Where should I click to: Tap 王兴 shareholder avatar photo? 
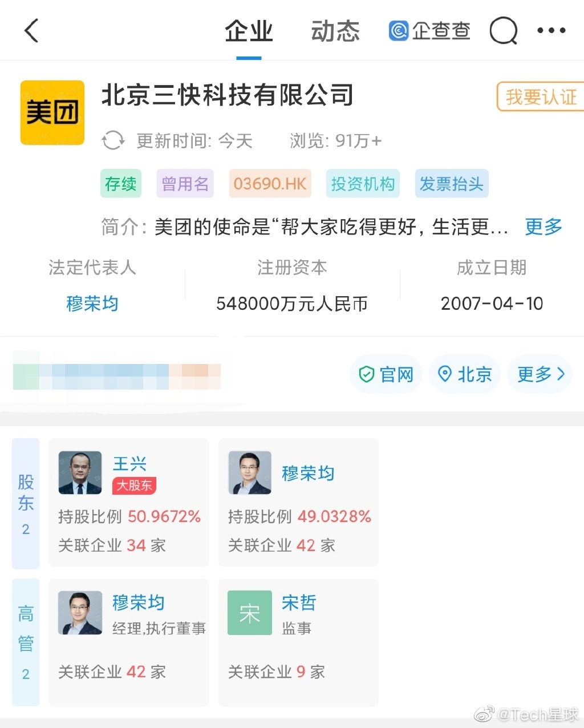(80, 473)
